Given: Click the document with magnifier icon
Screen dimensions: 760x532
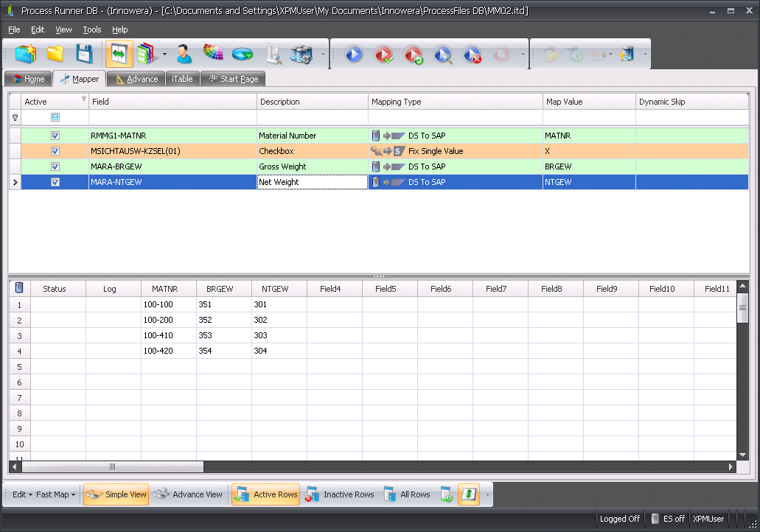Looking at the screenshot, I should coord(274,54).
